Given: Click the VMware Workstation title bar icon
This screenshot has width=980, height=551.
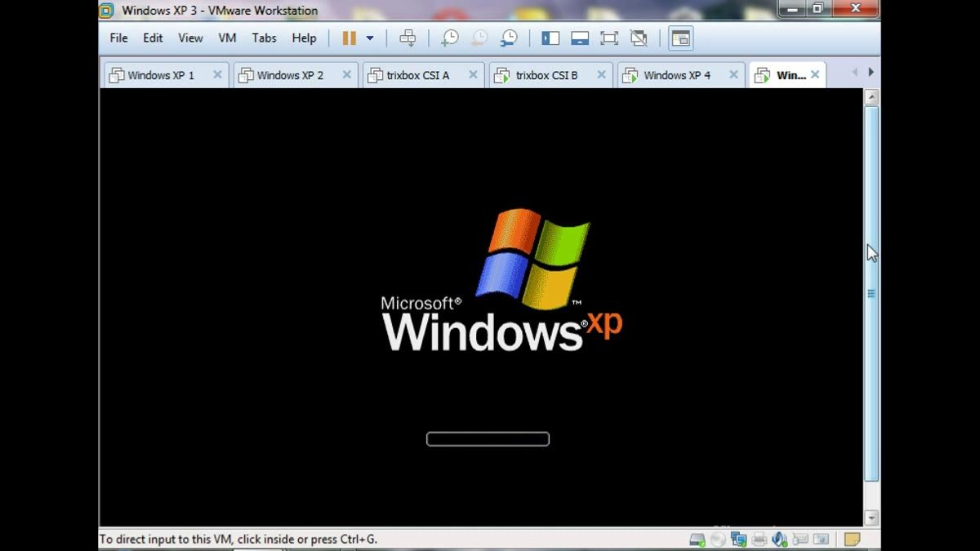Looking at the screenshot, I should coord(106,11).
